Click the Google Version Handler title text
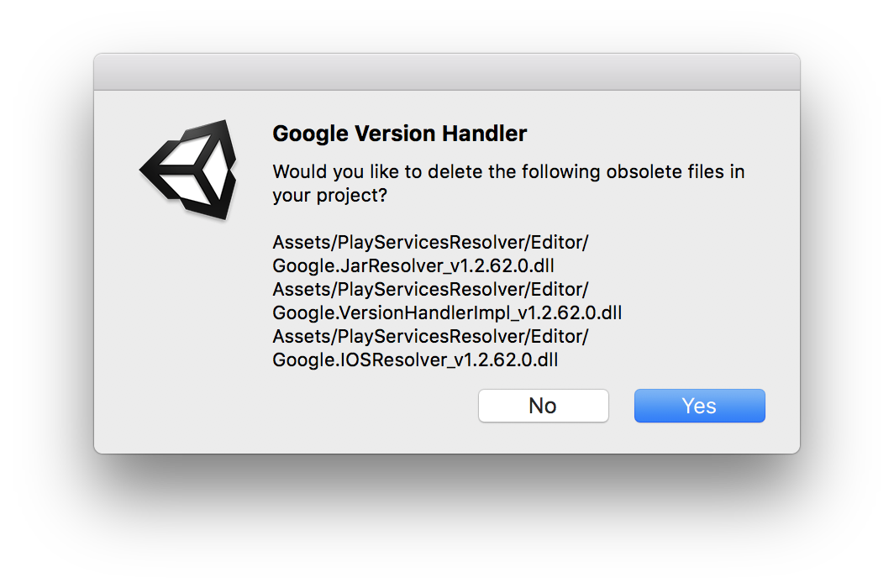The height and width of the screenshot is (588, 894). tap(399, 134)
